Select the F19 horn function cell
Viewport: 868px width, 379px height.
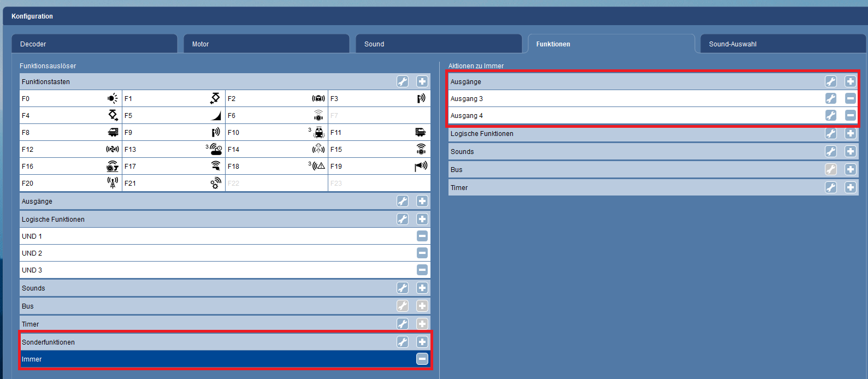(379, 167)
